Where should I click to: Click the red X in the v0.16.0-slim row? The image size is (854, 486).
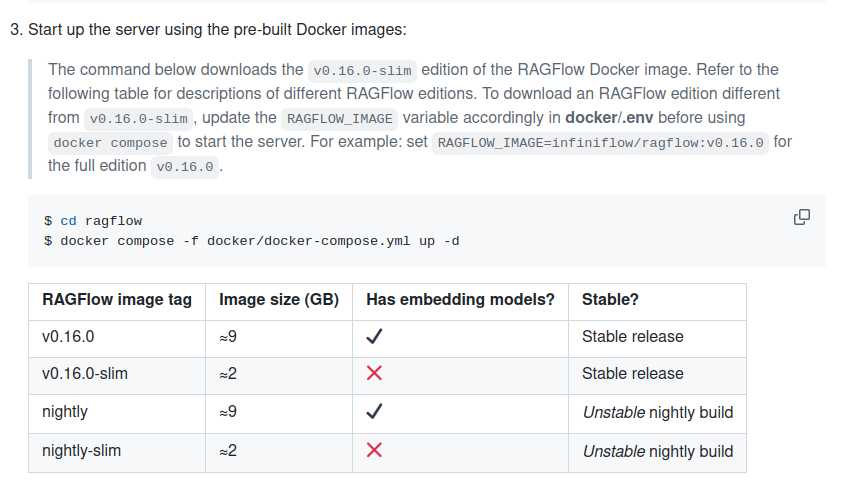[x=374, y=374]
